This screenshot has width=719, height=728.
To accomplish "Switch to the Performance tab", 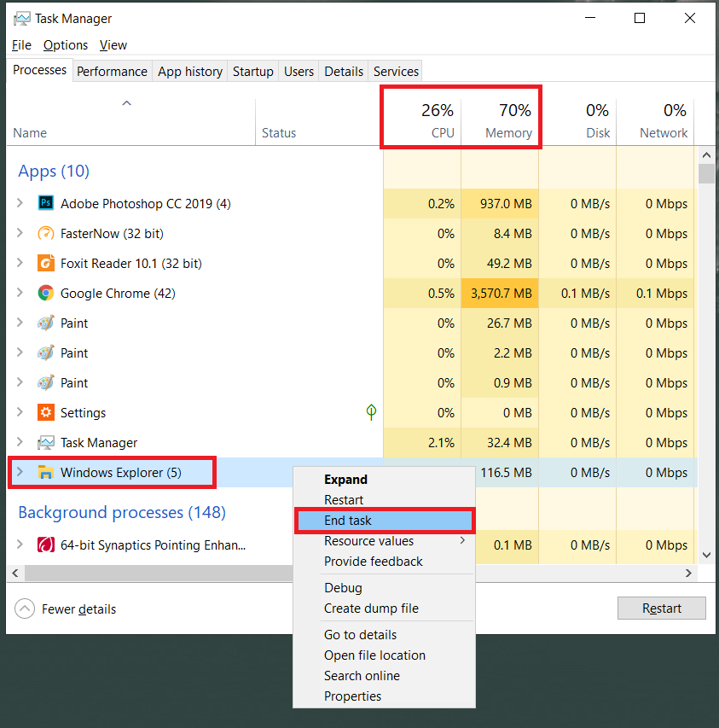I will click(112, 72).
